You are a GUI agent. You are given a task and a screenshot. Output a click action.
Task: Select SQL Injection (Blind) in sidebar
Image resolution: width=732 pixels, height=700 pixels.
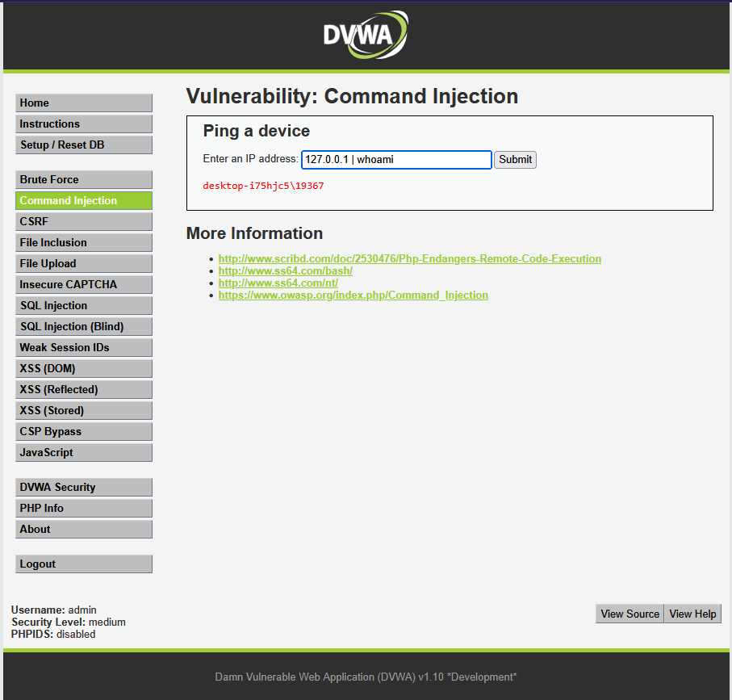point(84,326)
